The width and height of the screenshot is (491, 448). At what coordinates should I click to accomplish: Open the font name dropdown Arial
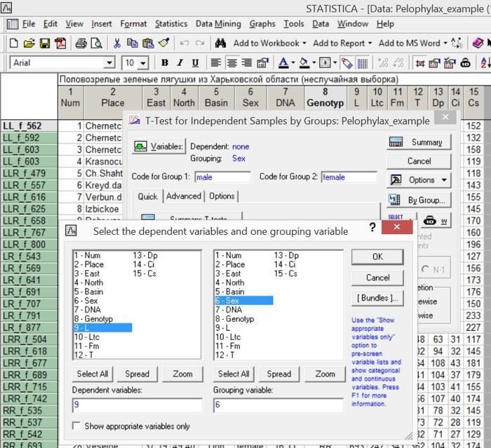(109, 63)
